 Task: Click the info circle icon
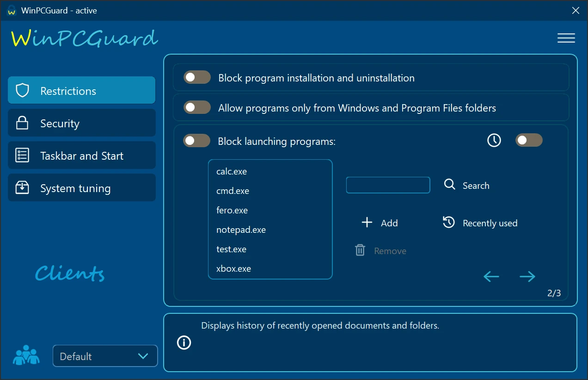[x=184, y=343]
